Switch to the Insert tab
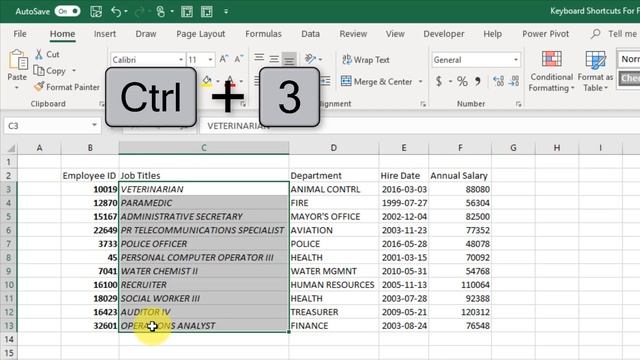Viewport: 640px width, 360px height. [x=104, y=34]
